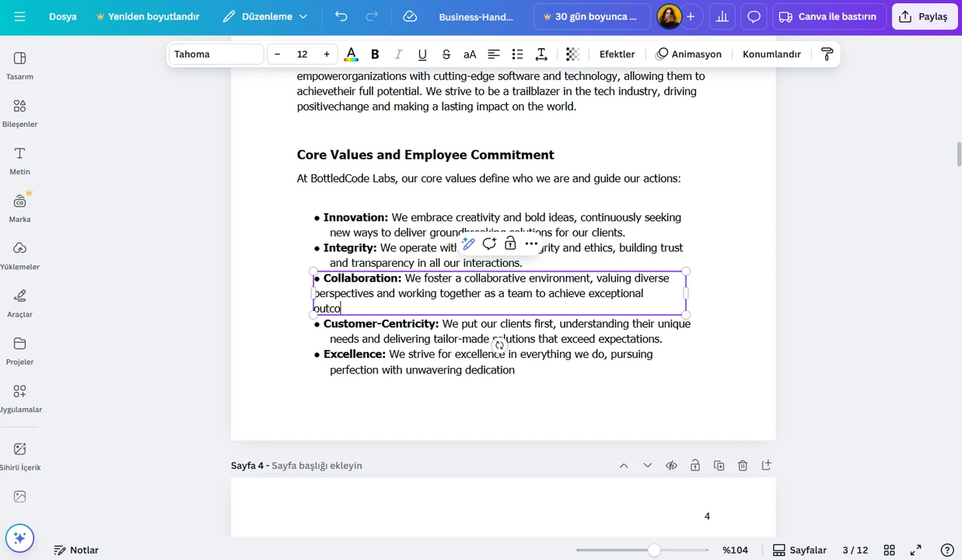Open the Projeler sidebar tab
Screen dimensions: 962x560
point(19,350)
